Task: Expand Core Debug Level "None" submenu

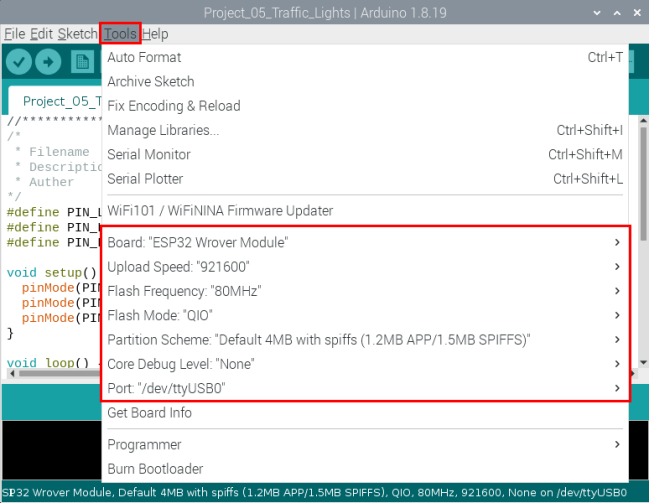Action: (x=365, y=364)
